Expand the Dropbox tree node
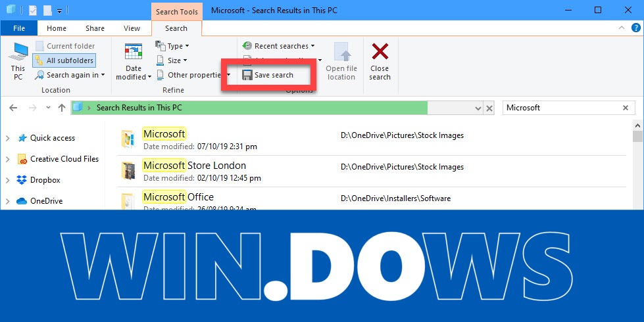 8,180
